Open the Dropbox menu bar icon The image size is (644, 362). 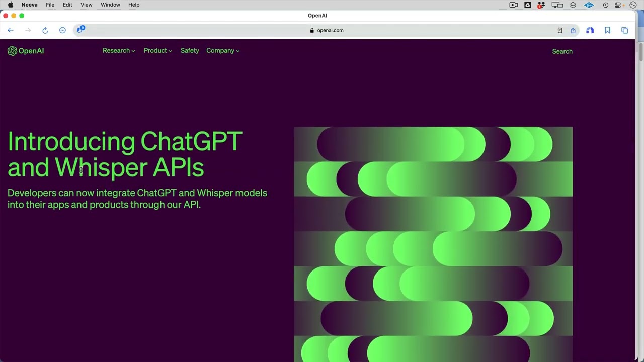point(541,5)
